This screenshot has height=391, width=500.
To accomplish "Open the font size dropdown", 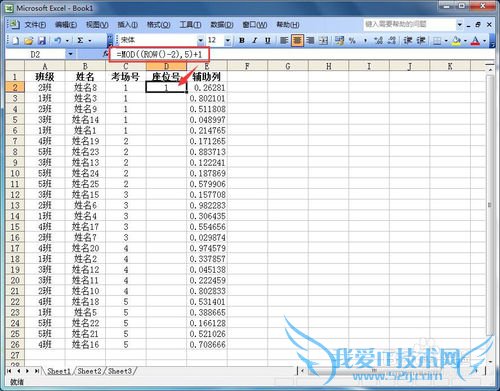I will 228,41.
